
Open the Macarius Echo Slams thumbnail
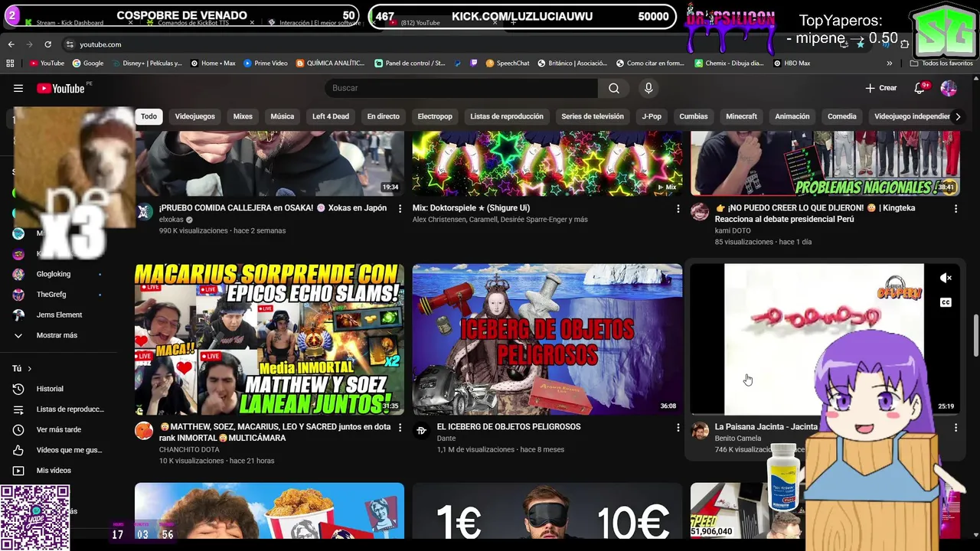pos(269,339)
